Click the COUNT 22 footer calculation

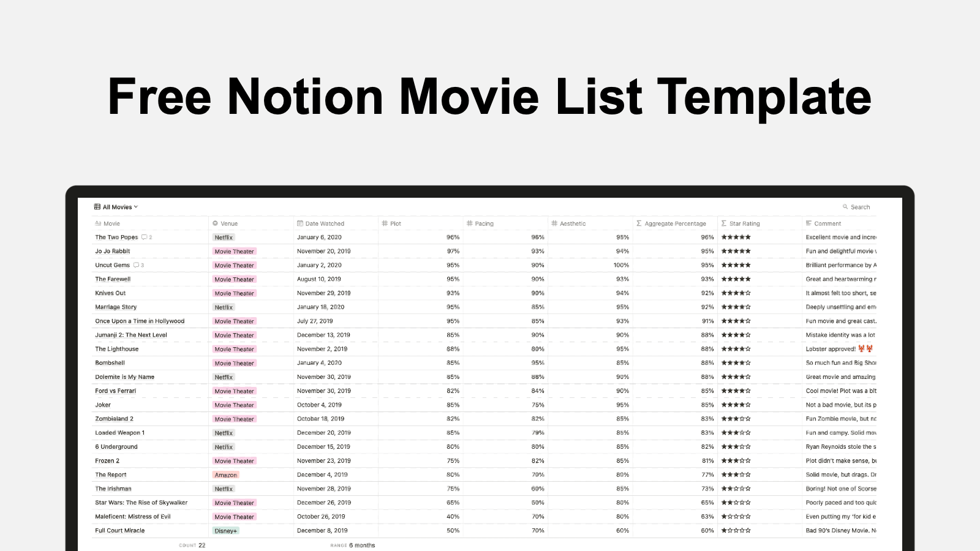[x=192, y=545]
